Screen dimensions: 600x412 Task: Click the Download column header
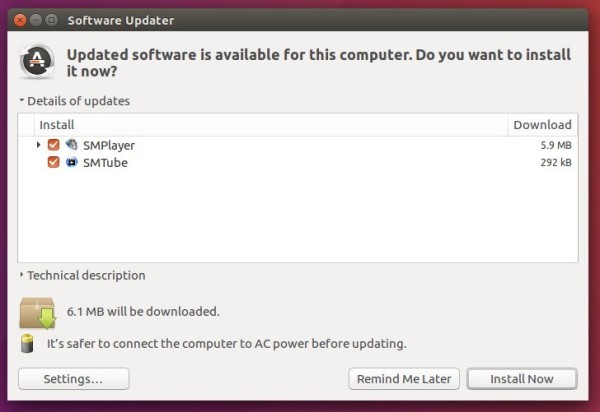543,125
